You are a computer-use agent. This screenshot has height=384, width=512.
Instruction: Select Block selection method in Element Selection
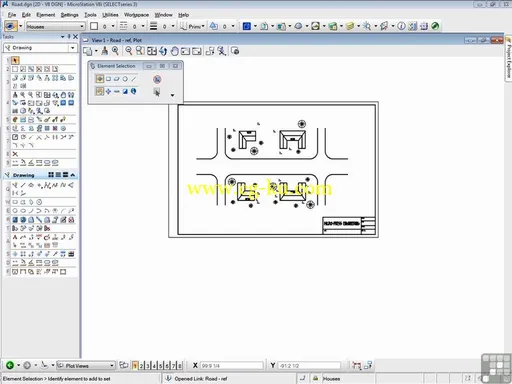108,79
